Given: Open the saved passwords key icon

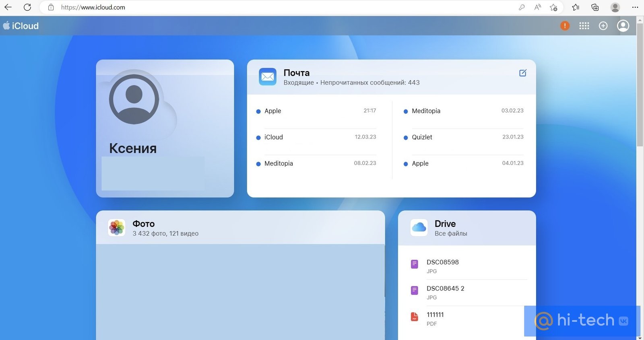Looking at the screenshot, I should [522, 7].
